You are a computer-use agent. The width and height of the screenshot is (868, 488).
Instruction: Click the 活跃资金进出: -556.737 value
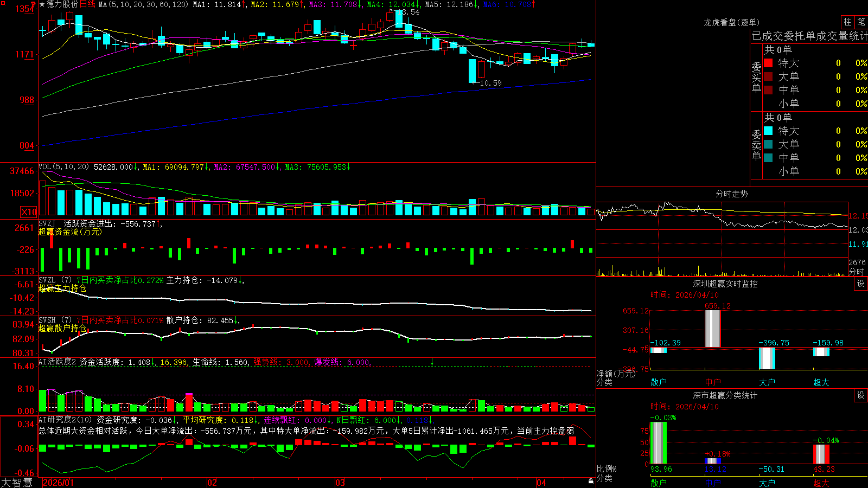click(110, 223)
